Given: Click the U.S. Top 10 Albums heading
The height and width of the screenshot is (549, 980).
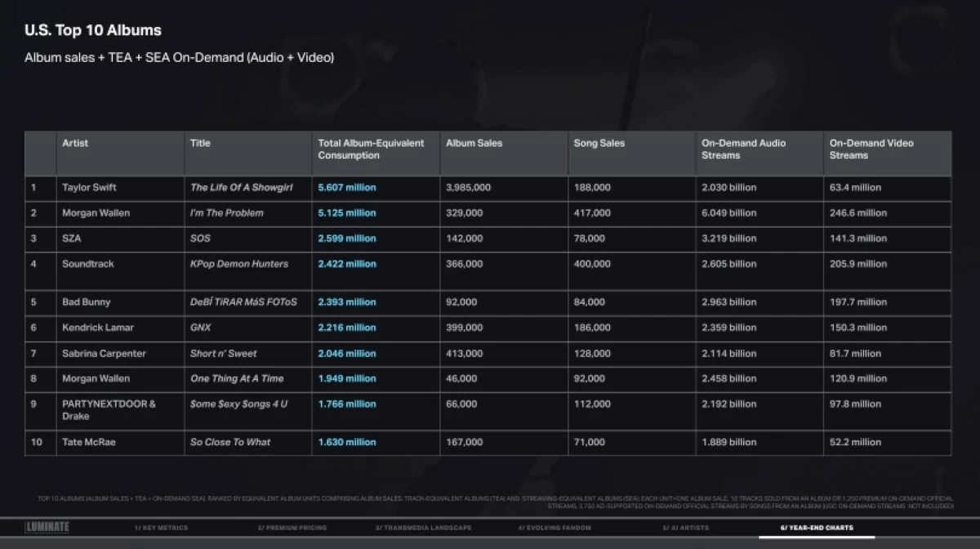Looking at the screenshot, I should click(93, 30).
